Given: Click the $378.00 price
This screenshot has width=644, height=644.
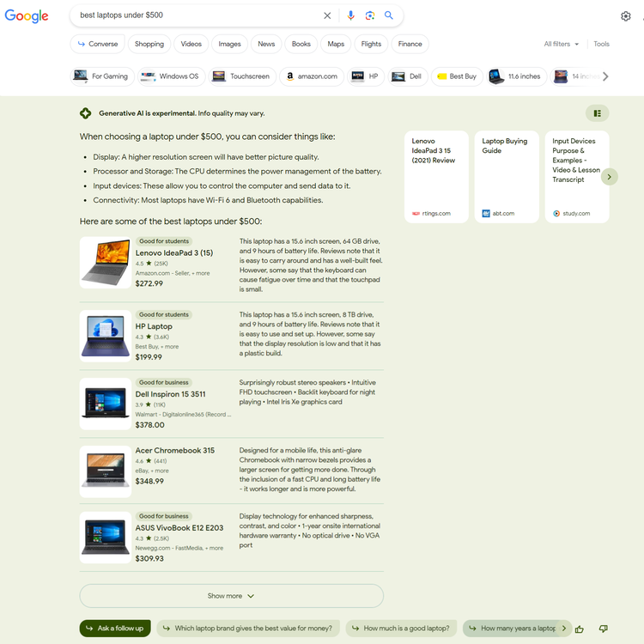Looking at the screenshot, I should (x=150, y=425).
